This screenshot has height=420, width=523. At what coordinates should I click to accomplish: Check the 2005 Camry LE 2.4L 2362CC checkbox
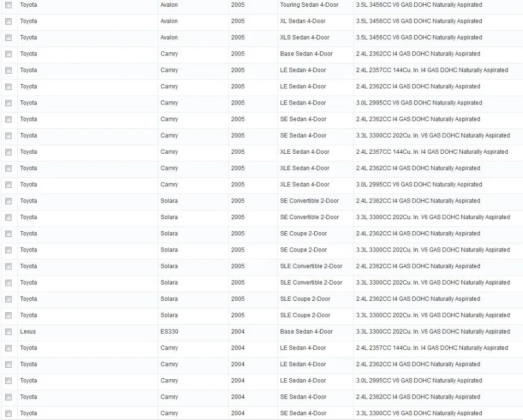coord(8,87)
